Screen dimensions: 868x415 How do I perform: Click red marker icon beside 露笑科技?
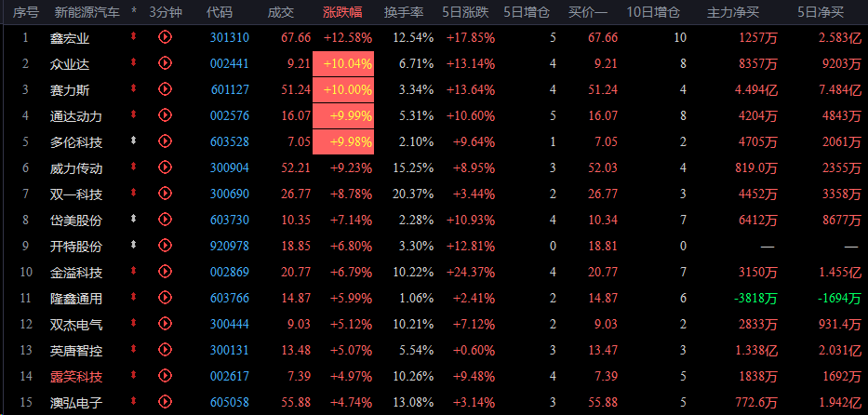pyautogui.click(x=133, y=376)
